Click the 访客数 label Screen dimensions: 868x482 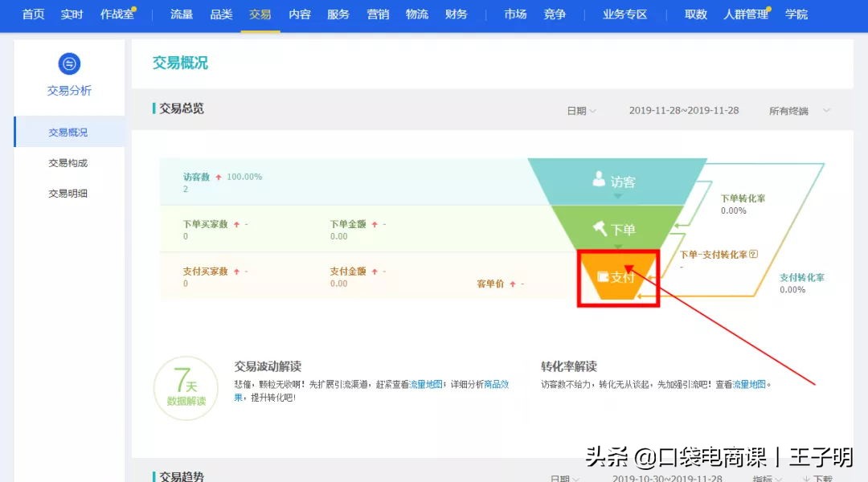(197, 177)
